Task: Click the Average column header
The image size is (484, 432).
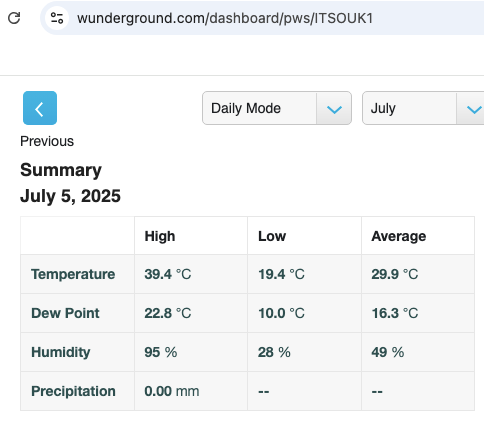Action: (399, 236)
